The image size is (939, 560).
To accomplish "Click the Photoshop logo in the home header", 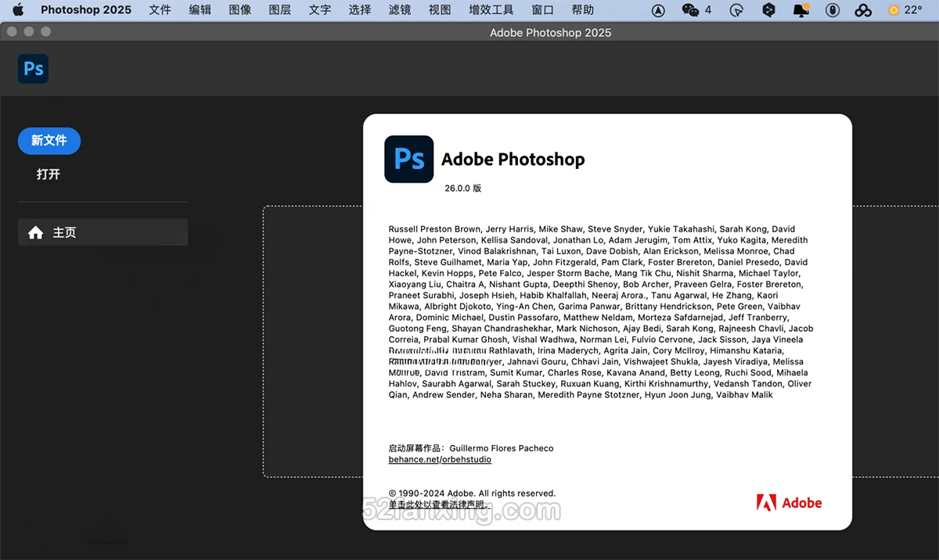I will point(33,69).
